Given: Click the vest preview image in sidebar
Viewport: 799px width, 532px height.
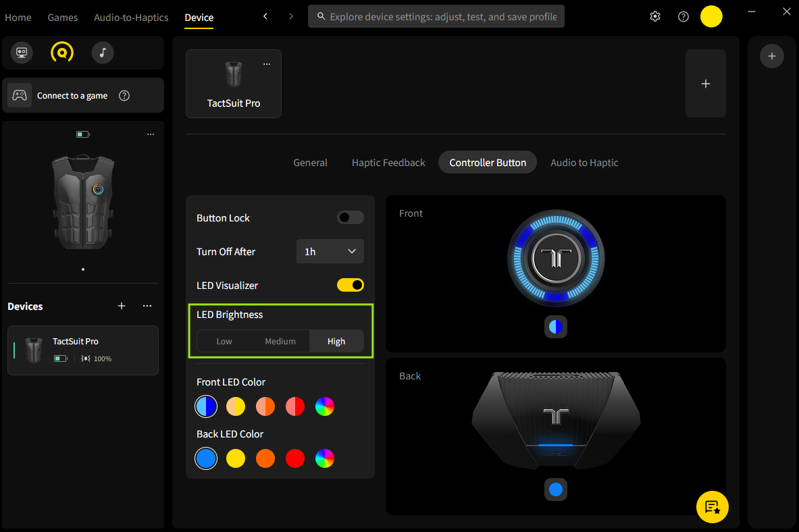Looking at the screenshot, I should (83, 203).
